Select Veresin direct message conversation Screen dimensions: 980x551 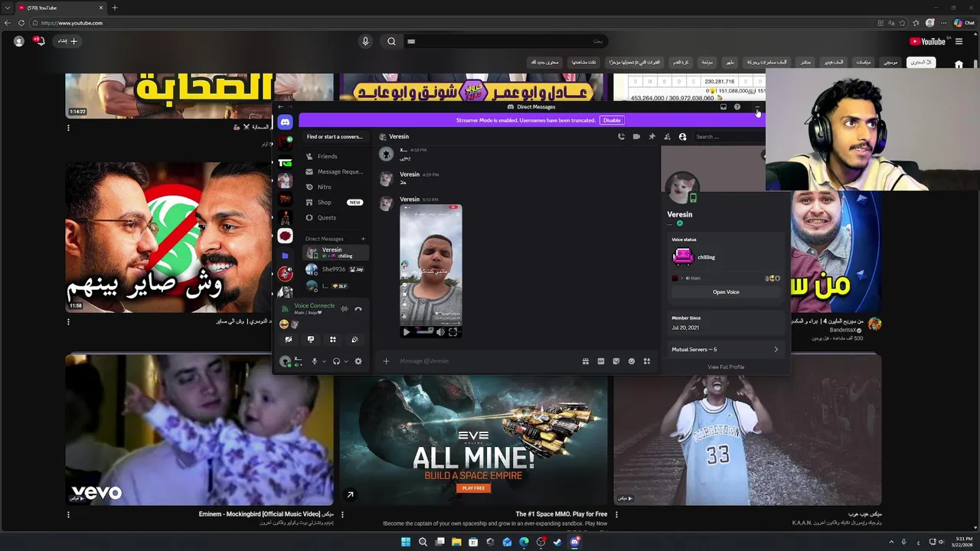335,253
